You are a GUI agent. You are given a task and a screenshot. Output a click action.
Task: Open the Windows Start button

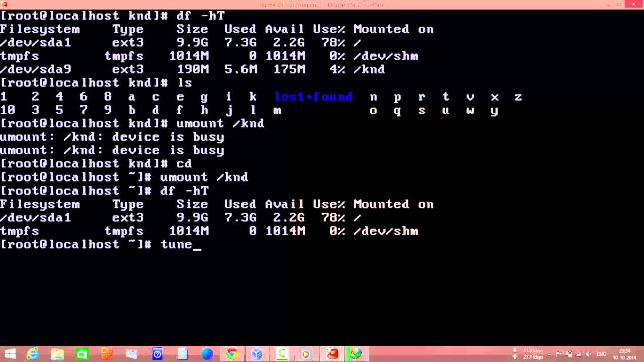(x=9, y=354)
